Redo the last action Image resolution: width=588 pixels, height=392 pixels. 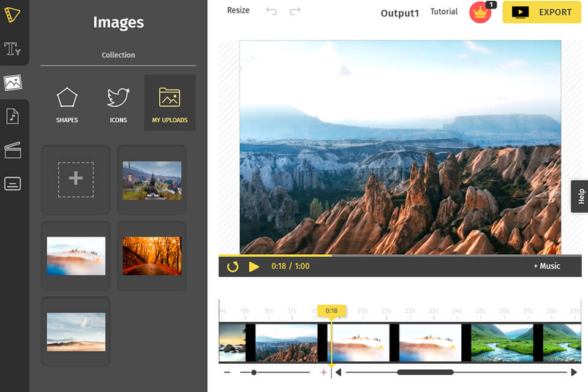tap(295, 11)
